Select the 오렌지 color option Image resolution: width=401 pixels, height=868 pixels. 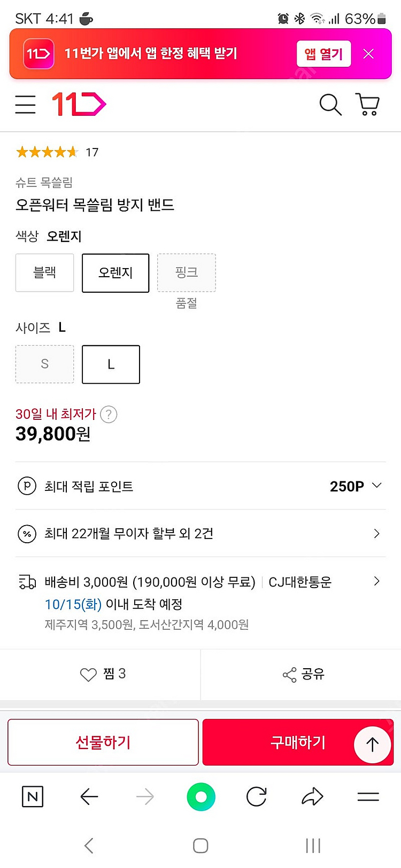pos(115,273)
